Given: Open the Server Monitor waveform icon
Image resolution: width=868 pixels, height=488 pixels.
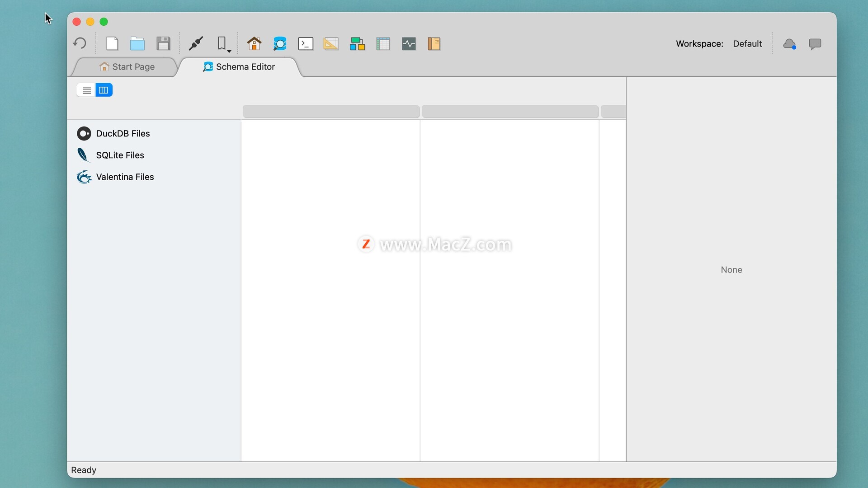Looking at the screenshot, I should click(x=409, y=43).
